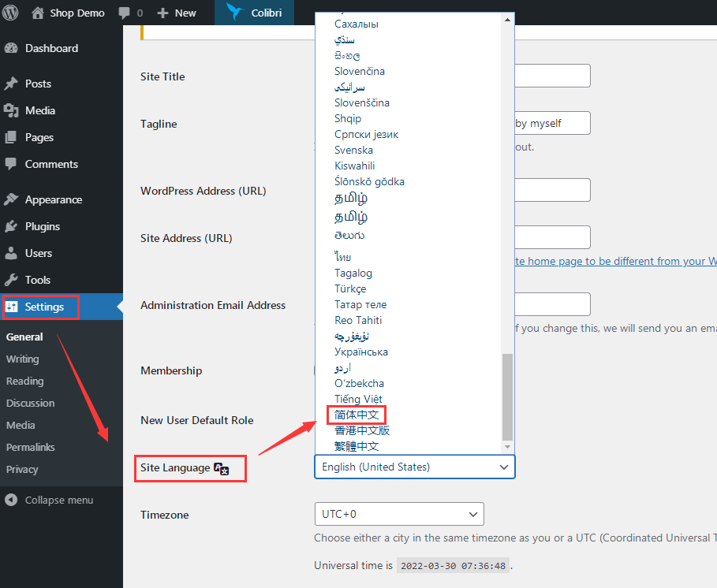The height and width of the screenshot is (588, 717).
Task: Click the Colibri hummingbird icon
Action: tap(235, 12)
